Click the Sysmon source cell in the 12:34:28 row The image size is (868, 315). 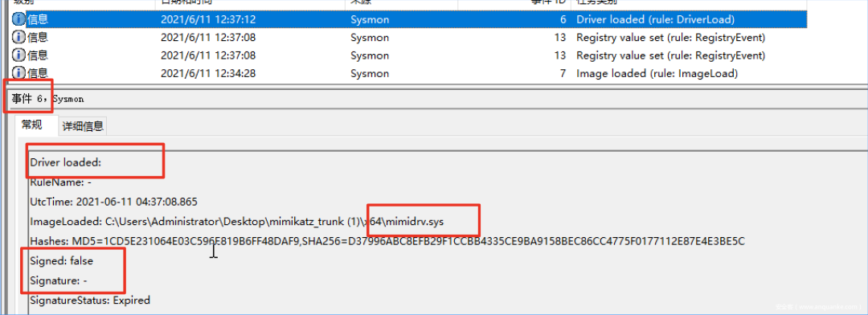pos(369,73)
